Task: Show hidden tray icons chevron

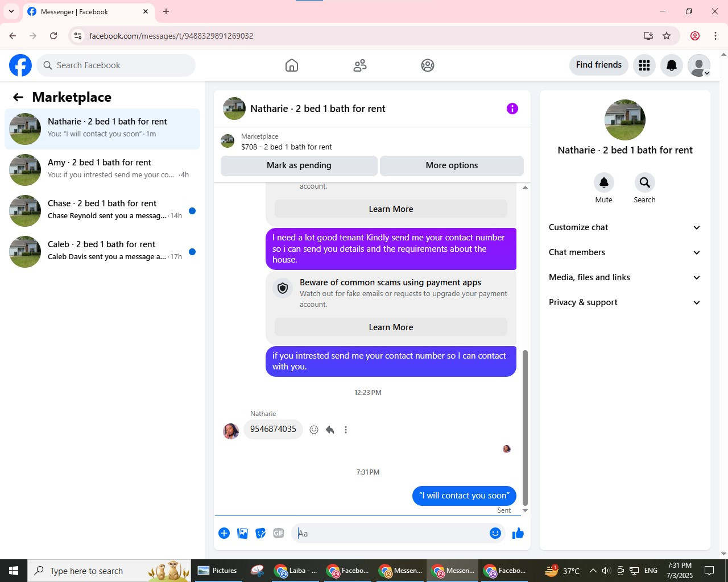Action: [593, 571]
